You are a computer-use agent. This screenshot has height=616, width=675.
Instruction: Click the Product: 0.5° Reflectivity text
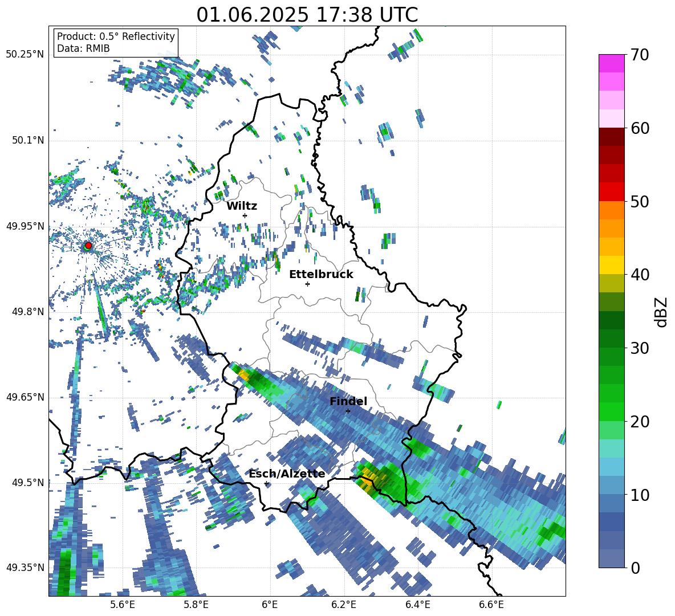click(x=116, y=36)
